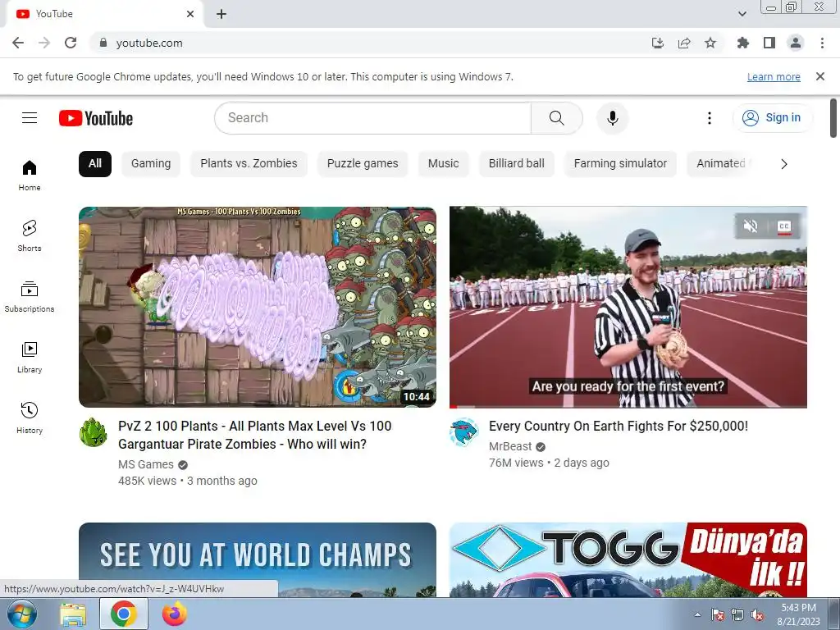The width and height of the screenshot is (840, 630).
Task: Click the Action Center flag icon
Action: (717, 615)
